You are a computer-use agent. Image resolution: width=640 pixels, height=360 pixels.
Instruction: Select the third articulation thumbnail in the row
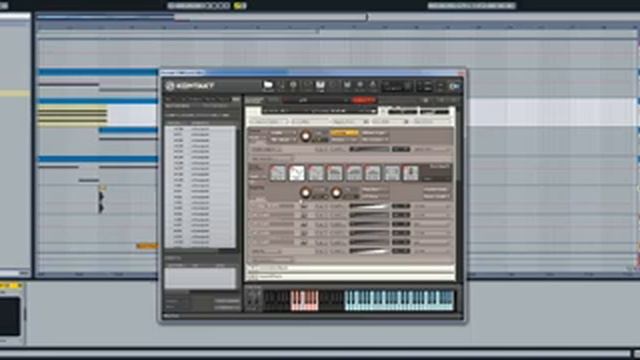click(316, 173)
